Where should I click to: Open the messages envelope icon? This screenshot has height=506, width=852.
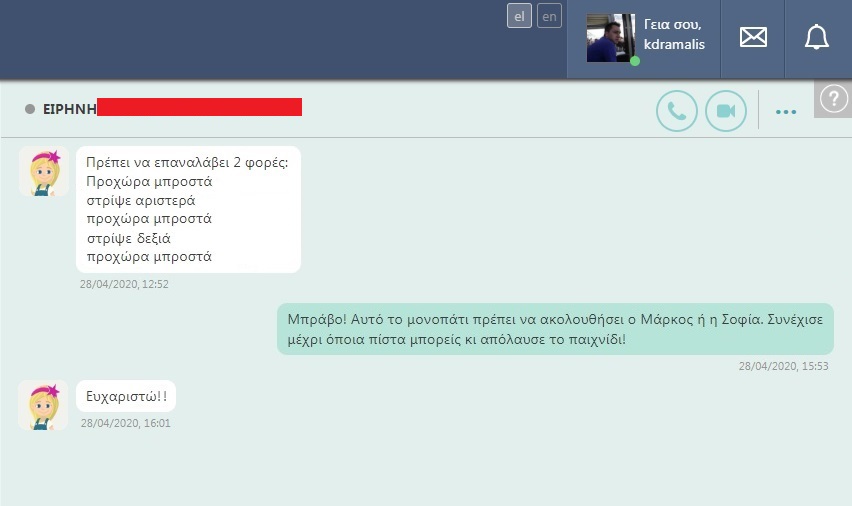coord(753,37)
